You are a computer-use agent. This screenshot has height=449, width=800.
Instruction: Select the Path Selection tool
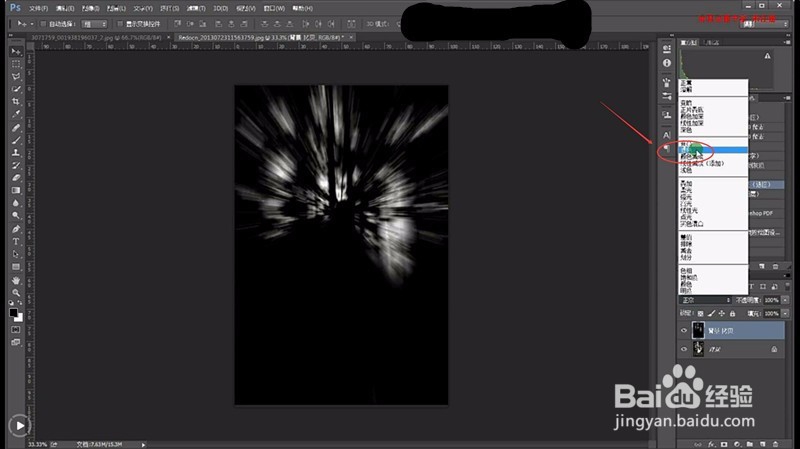pyautogui.click(x=16, y=254)
